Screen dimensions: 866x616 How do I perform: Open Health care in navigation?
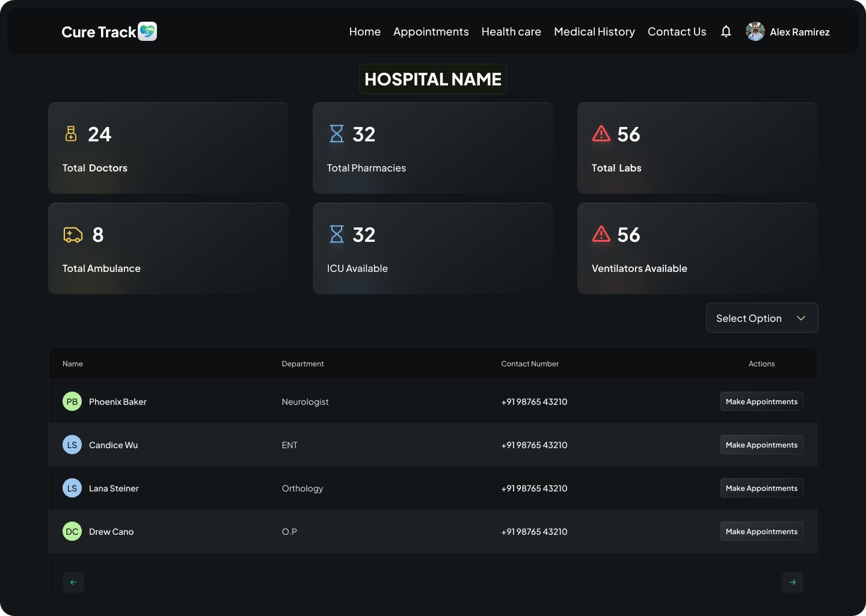click(x=511, y=31)
